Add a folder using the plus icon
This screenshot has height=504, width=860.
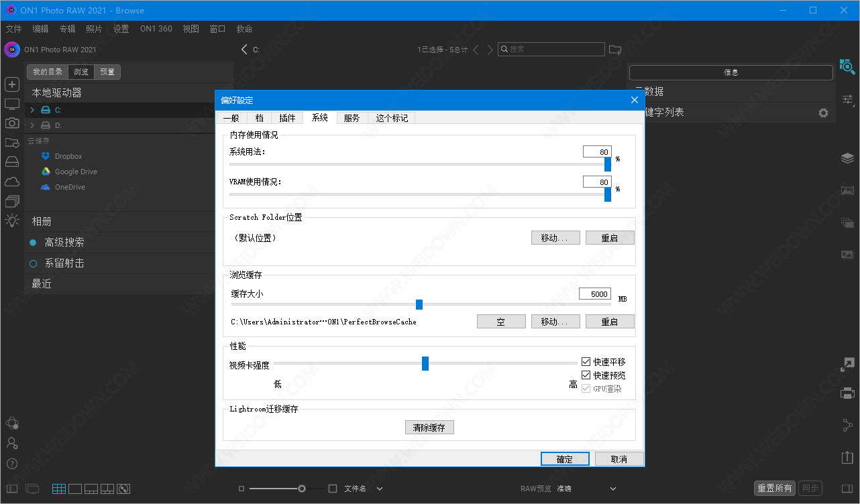11,84
